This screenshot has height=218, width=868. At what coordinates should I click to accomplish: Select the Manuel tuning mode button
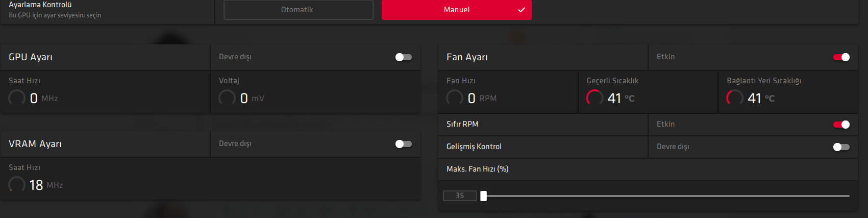click(456, 10)
